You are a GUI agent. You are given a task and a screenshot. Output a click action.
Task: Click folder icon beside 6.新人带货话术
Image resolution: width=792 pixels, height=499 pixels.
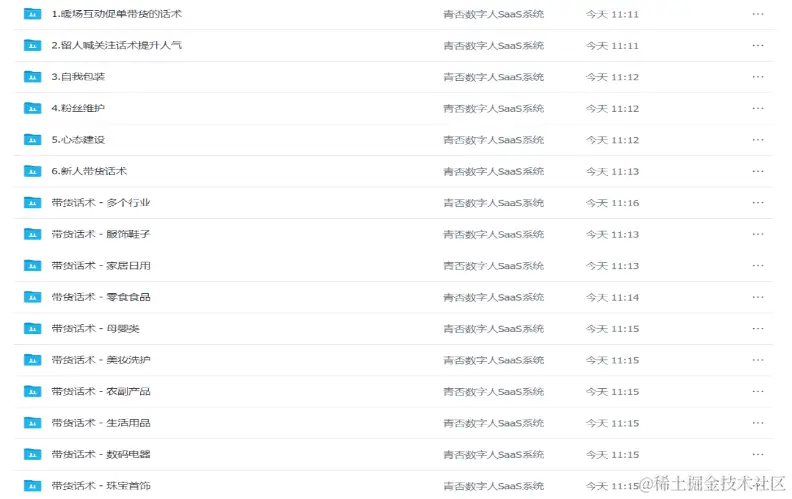(32, 171)
